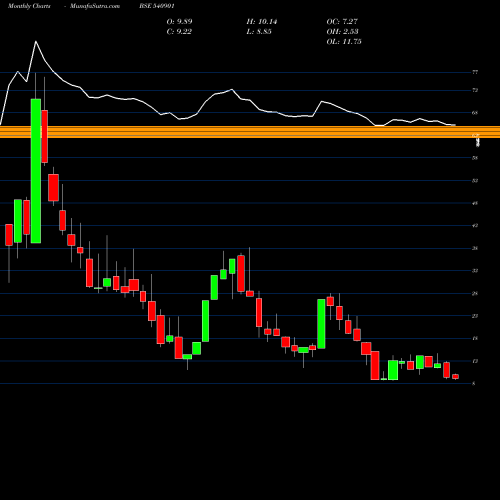
Task: Click the 18 price axis label
Action: pos(475,338)
